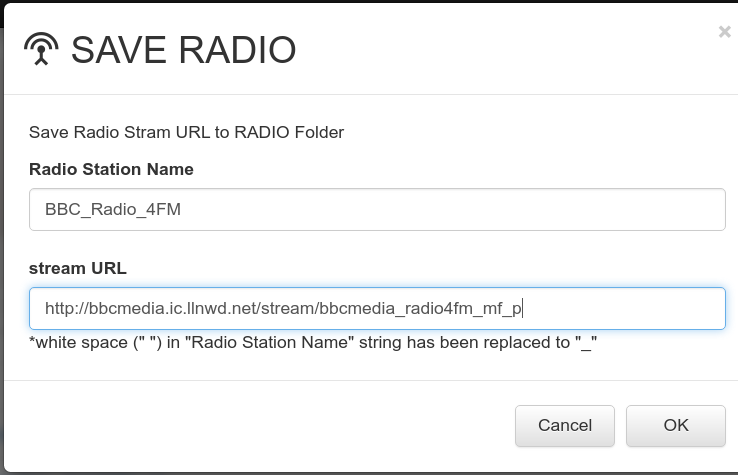Click the 'stream URL' label
Viewport: 738px width, 475px height.
click(x=78, y=268)
